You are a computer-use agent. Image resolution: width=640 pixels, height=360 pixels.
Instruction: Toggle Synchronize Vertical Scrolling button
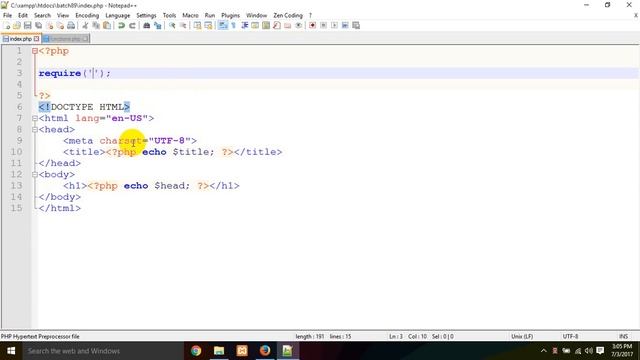tap(197, 25)
